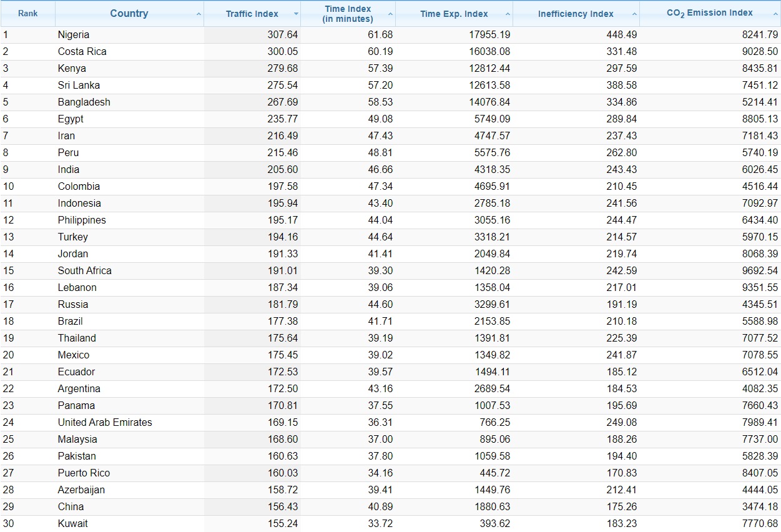781x532 pixels.
Task: Click Lebanon's CO2 emission value 9351.55
Action: pos(760,288)
